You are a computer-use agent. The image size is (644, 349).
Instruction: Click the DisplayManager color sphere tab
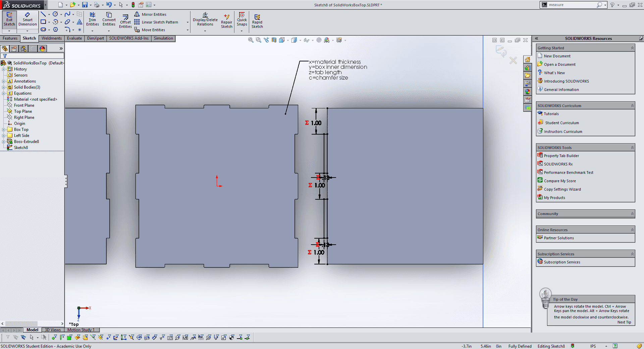[42, 49]
